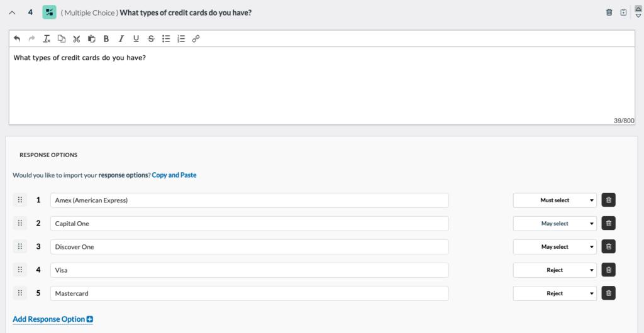Click the RESPONSE OPTIONS heading
Image resolution: width=644 pixels, height=333 pixels.
click(x=48, y=155)
